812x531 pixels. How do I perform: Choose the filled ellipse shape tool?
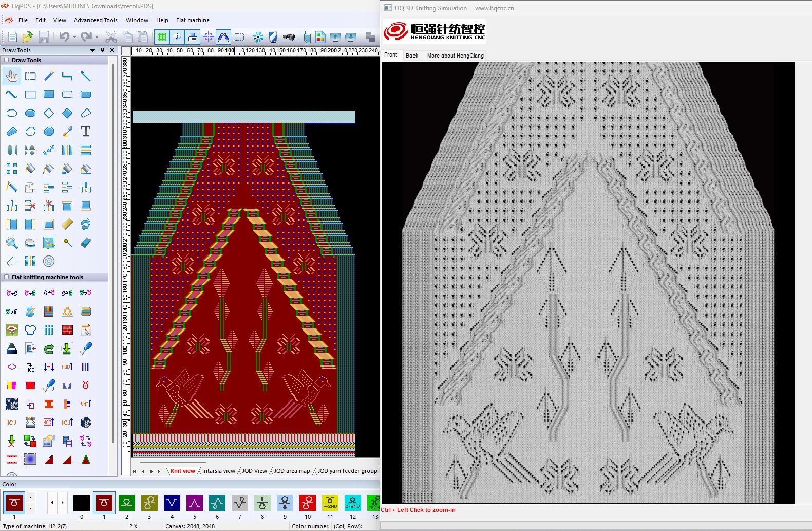pos(30,113)
